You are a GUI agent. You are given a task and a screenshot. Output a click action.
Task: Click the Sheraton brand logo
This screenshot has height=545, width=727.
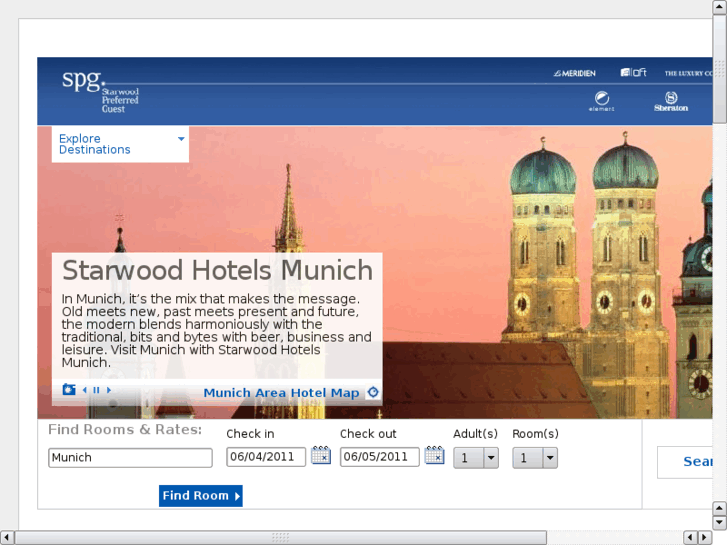[671, 101]
